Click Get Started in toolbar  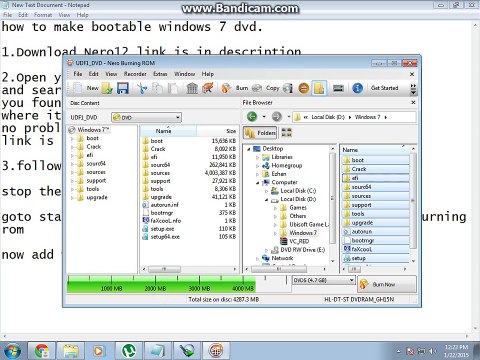pos(384,88)
